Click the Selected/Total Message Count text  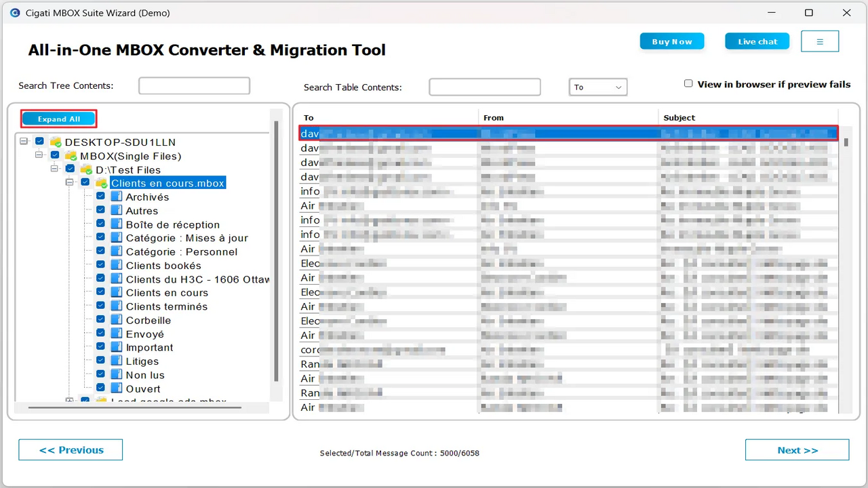click(399, 453)
